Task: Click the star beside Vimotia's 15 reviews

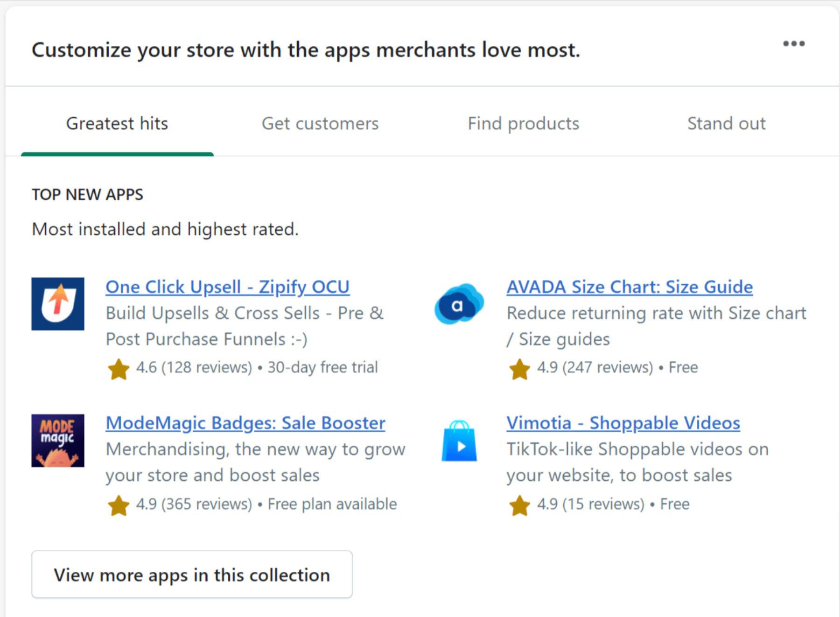Action: click(518, 505)
